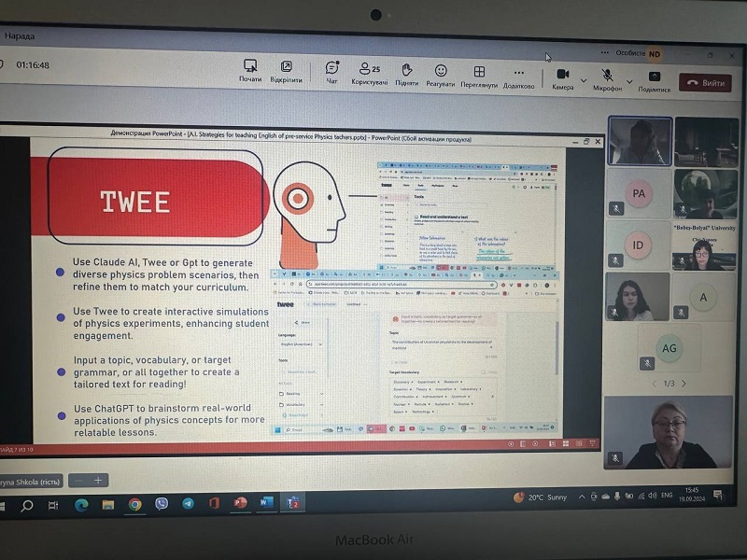Go to the next participants page arrow
The height and width of the screenshot is (560, 747).
684,384
